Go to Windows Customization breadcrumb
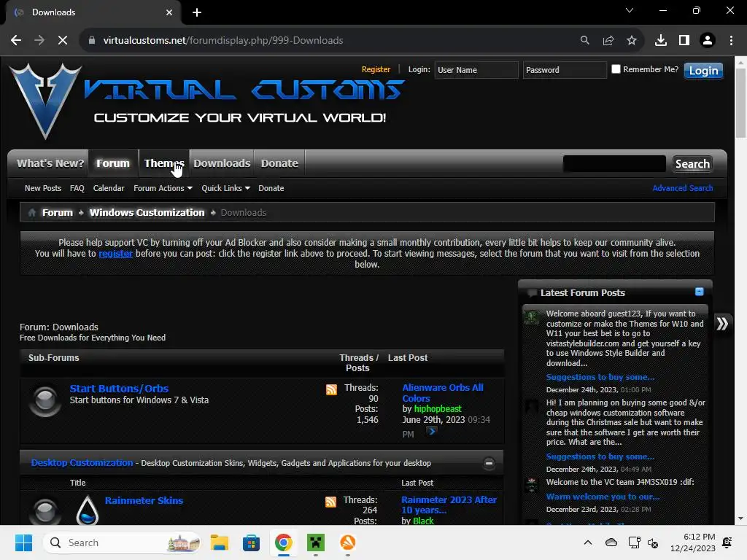This screenshot has width=747, height=560. [147, 213]
